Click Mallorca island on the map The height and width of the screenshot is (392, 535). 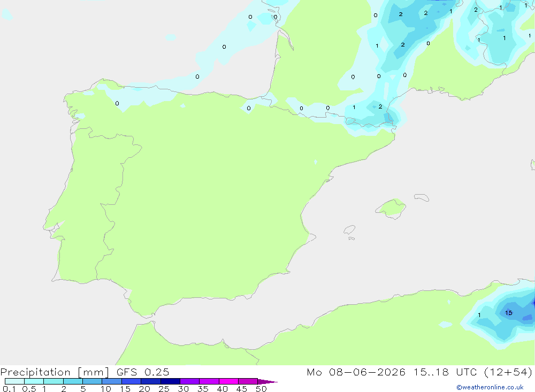coord(391,208)
